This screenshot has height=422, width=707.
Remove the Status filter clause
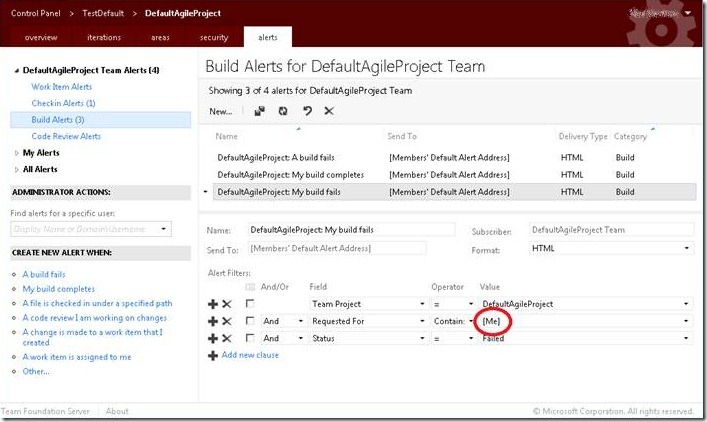tap(227, 339)
